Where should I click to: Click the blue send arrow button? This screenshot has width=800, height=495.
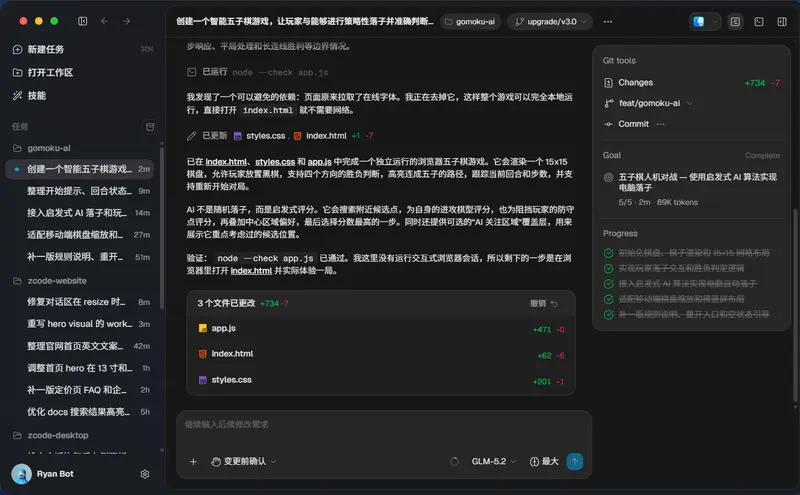[575, 462]
